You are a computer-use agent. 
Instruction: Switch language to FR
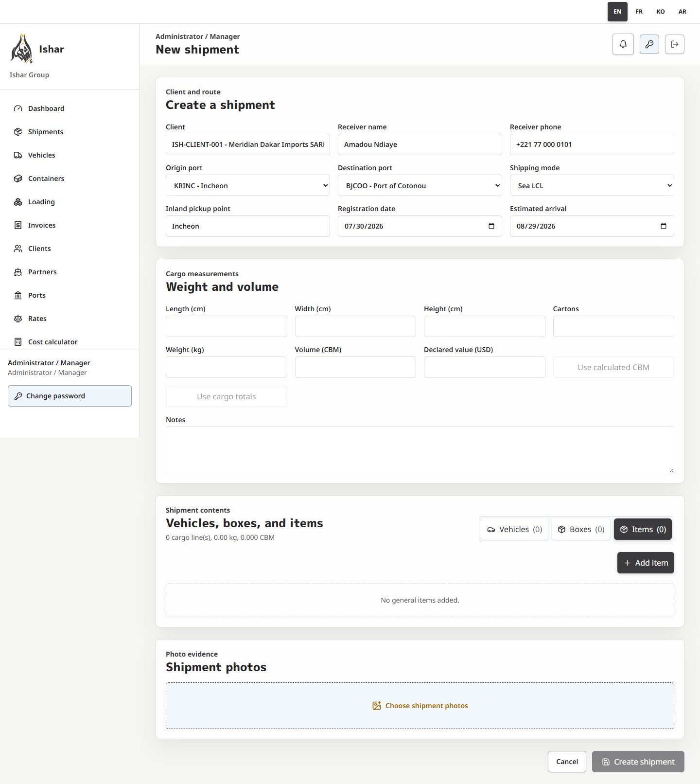pyautogui.click(x=639, y=12)
